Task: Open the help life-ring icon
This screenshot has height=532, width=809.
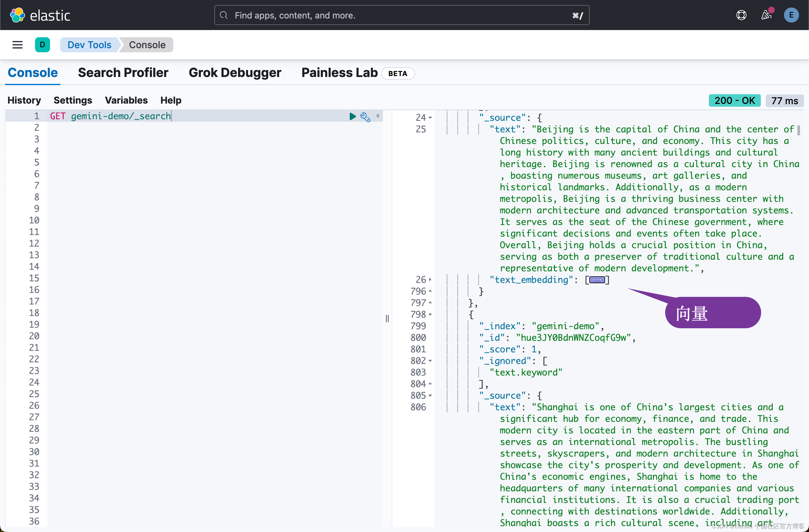Action: point(741,15)
